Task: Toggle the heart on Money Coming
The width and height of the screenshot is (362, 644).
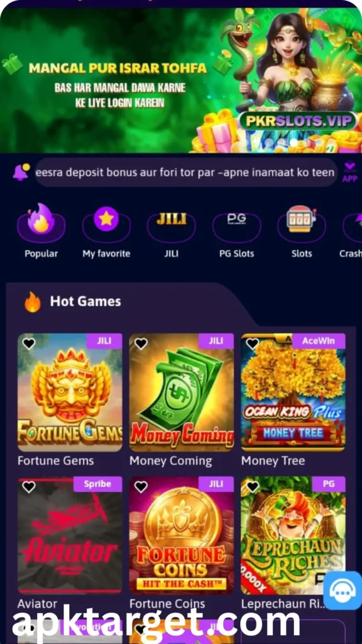Action: coord(141,343)
